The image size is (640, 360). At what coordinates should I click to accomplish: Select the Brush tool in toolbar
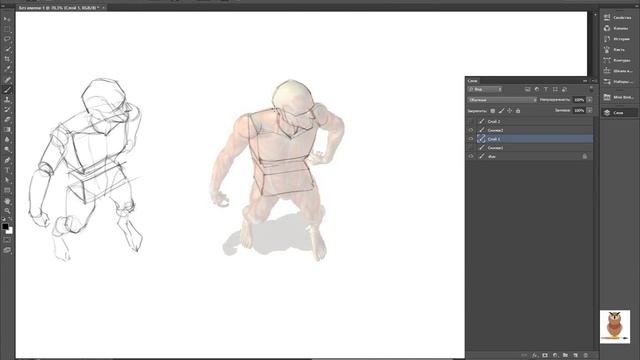[x=7, y=90]
